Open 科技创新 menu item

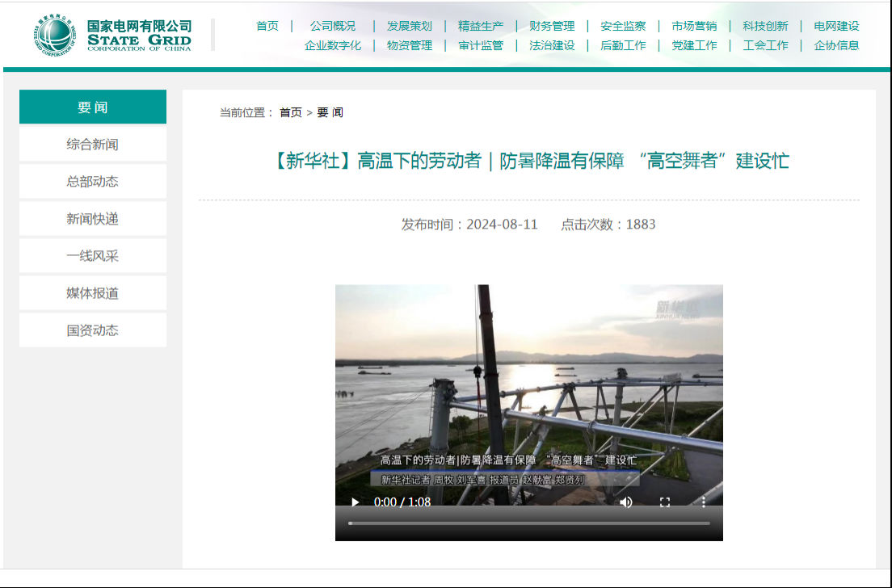point(765,26)
